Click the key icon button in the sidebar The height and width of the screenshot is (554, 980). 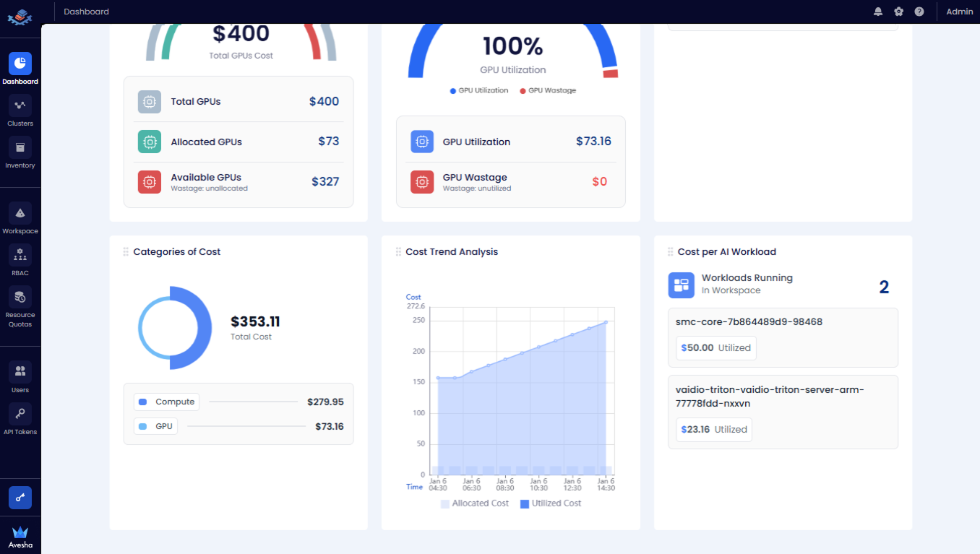[x=20, y=498]
